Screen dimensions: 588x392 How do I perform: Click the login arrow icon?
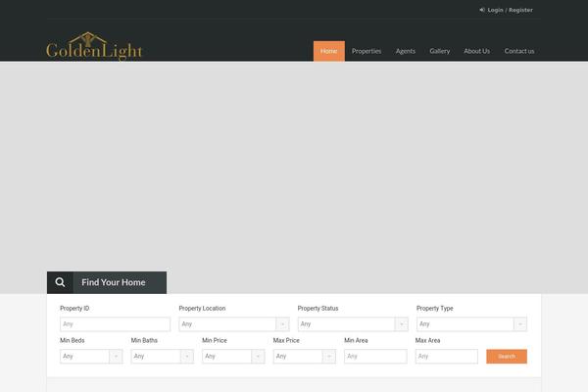(482, 10)
